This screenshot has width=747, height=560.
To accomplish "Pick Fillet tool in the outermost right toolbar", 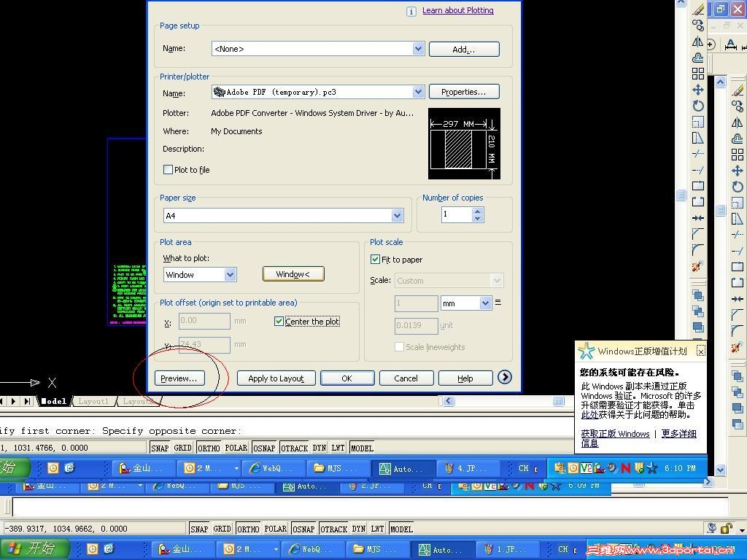I will pos(738,330).
